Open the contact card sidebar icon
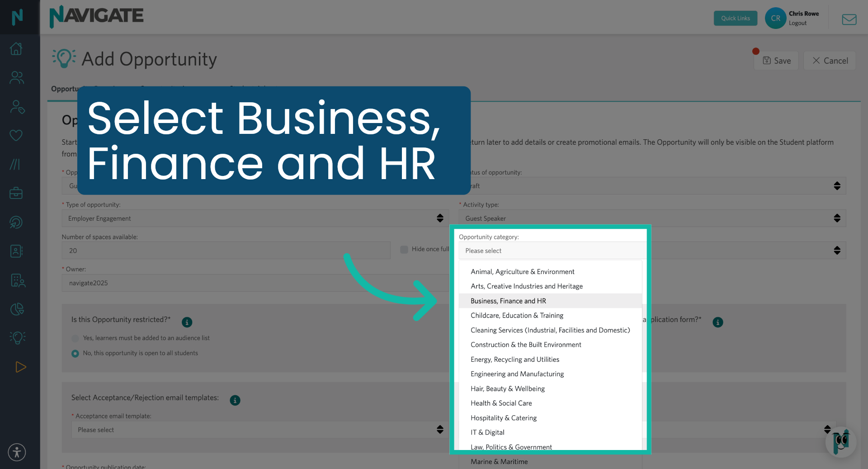 click(x=17, y=251)
